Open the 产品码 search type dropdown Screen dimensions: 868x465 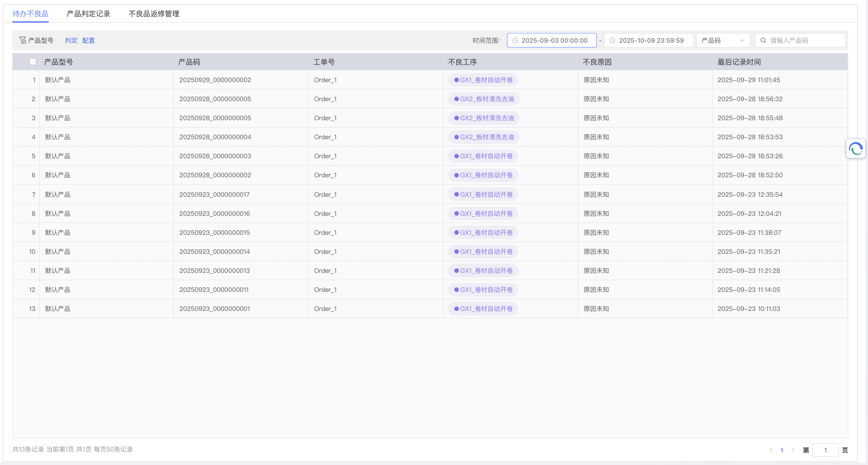point(723,40)
